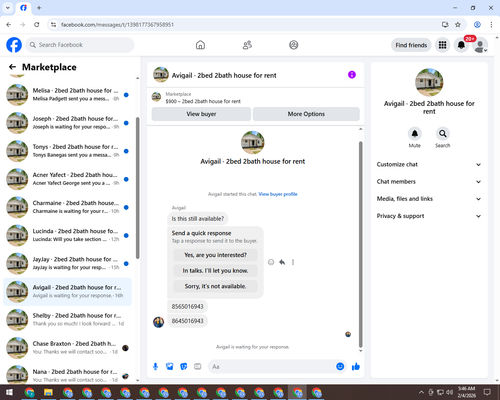Open the Chrome three-dot menu
The width and height of the screenshot is (500, 400).
491,25
